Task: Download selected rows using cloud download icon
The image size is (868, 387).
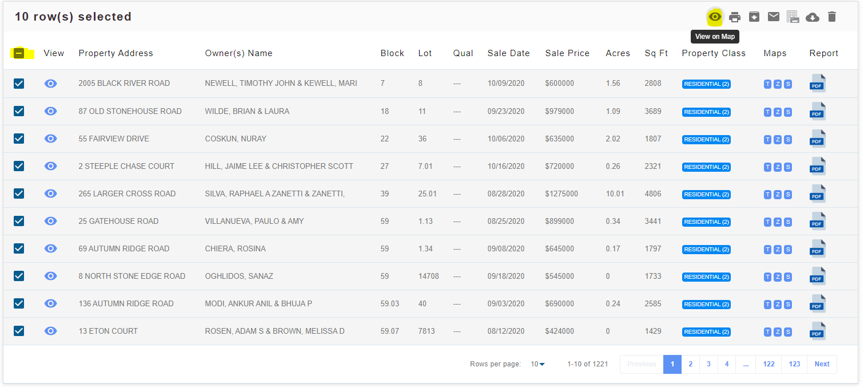Action: tap(812, 17)
